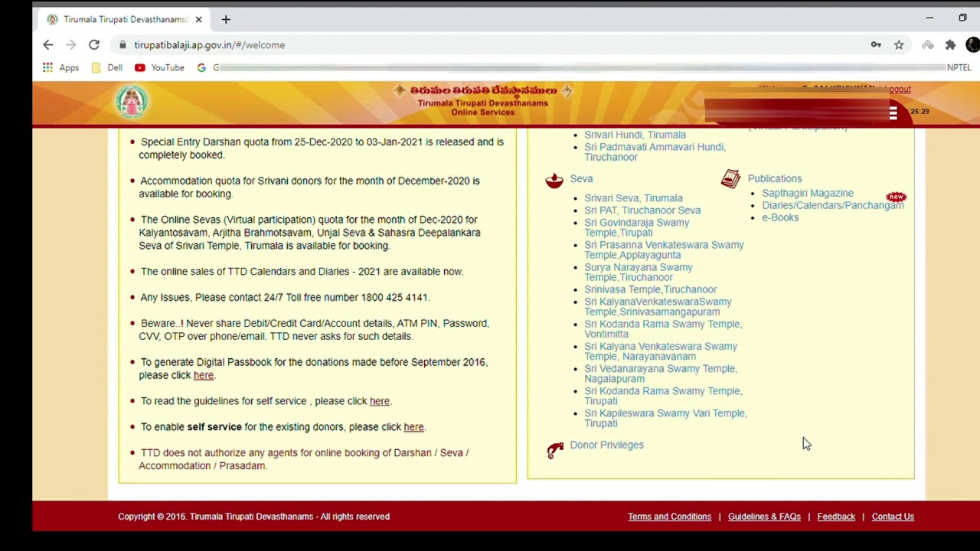The image size is (980, 551).
Task: Click the TTD Calendars and Diaries notice
Action: [x=302, y=272]
